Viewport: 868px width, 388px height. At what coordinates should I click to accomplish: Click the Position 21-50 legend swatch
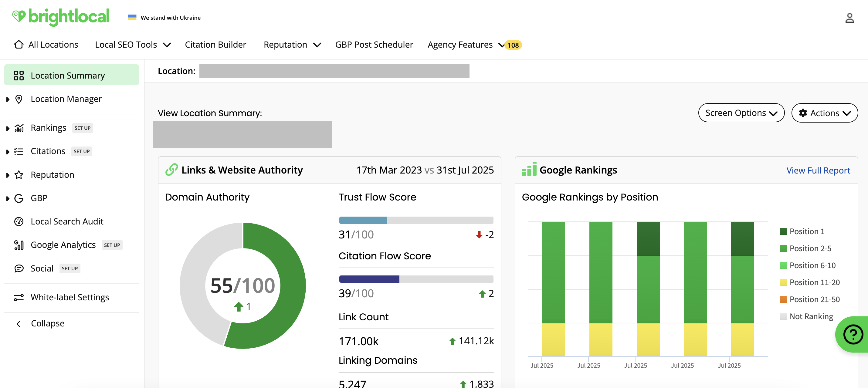(783, 299)
